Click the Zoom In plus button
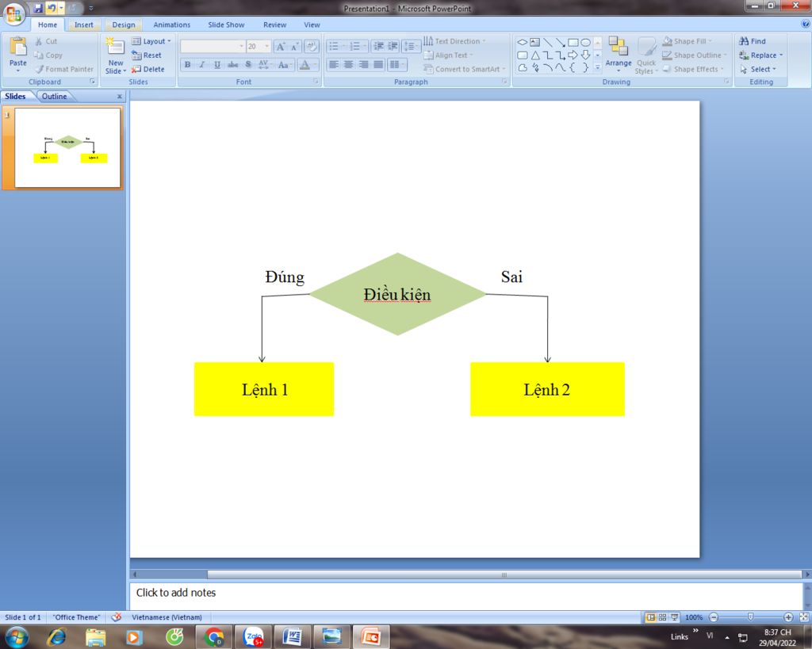The height and width of the screenshot is (649, 812). click(788, 617)
